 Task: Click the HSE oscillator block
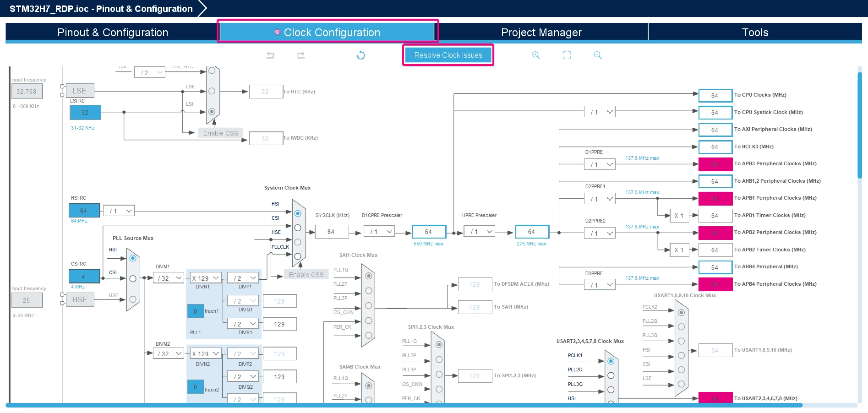(x=80, y=299)
